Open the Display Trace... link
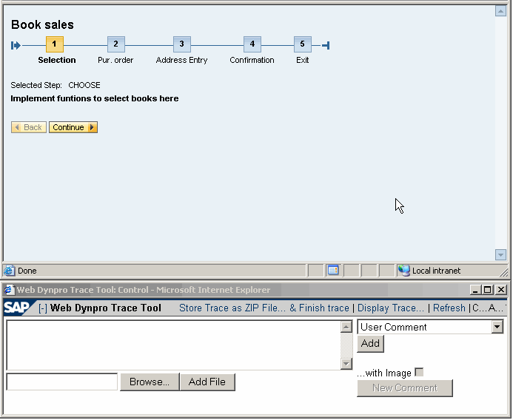This screenshot has width=513, height=420. 391,308
